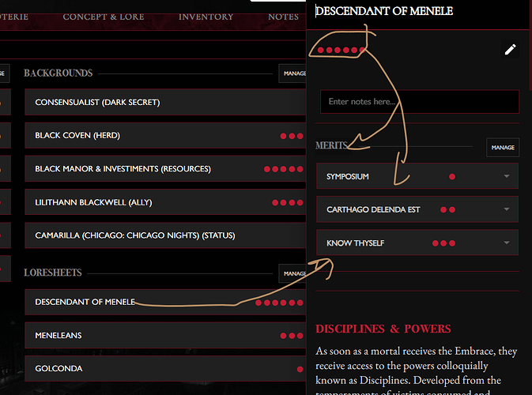The image size is (532, 395).
Task: Click the Symposium merit red dot
Action: tap(452, 177)
